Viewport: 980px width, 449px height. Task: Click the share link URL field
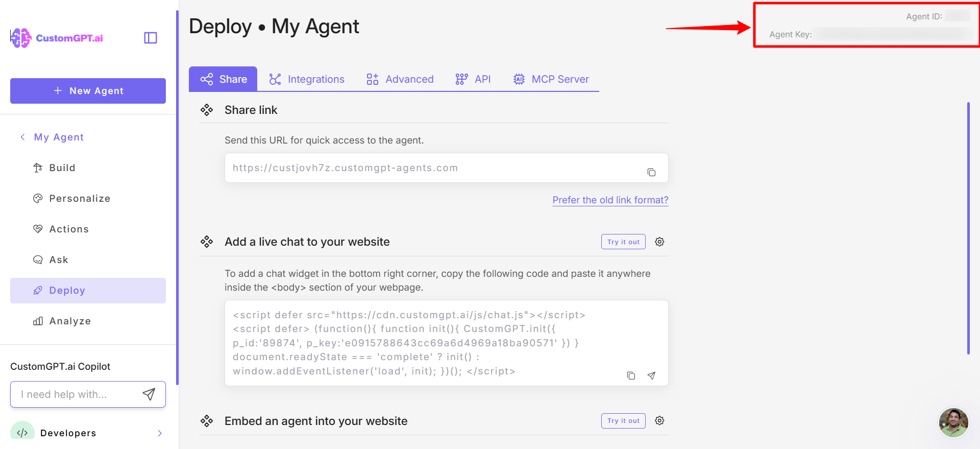point(447,168)
